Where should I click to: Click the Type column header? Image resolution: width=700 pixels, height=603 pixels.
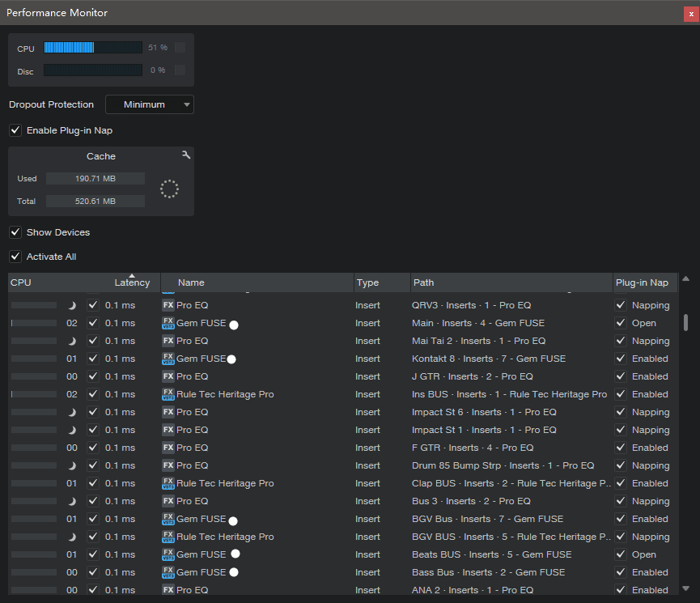367,282
